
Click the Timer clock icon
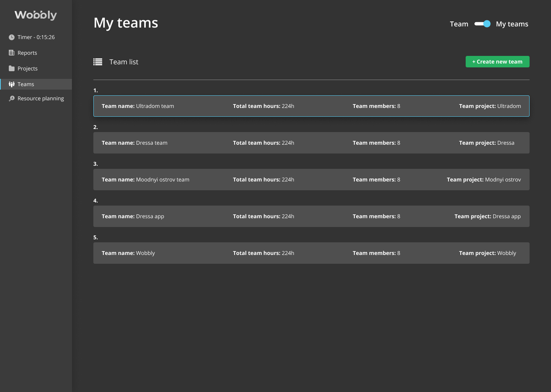pyautogui.click(x=11, y=37)
